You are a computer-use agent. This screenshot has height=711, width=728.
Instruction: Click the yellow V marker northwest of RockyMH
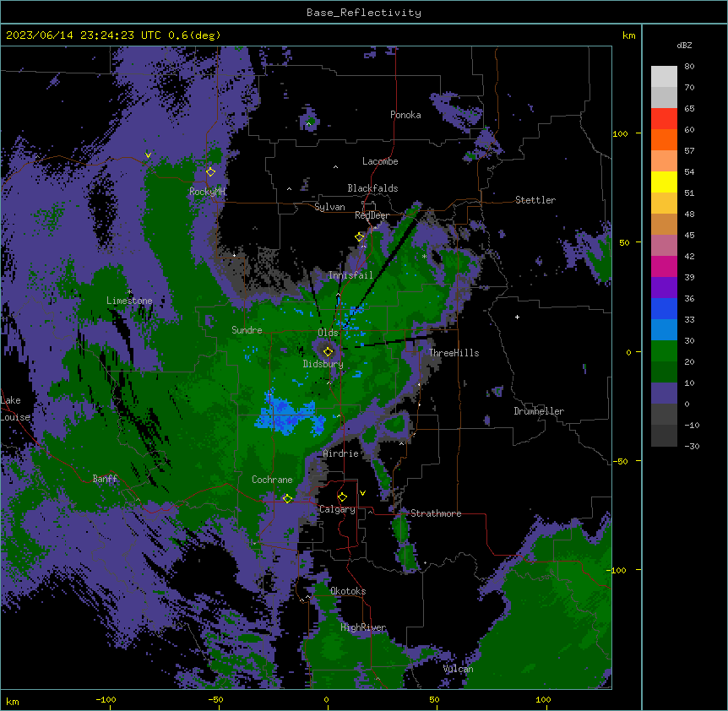coord(148,155)
